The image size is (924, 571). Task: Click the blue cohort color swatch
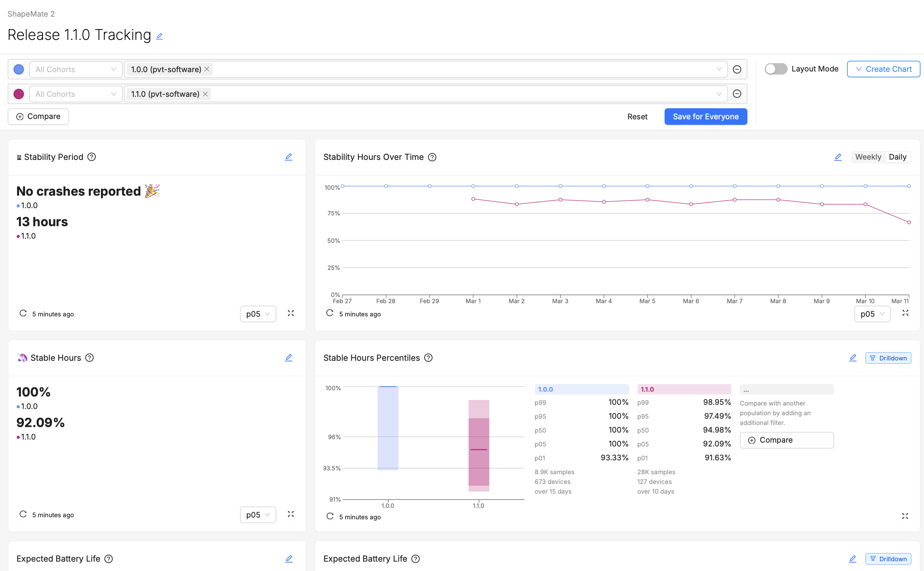click(18, 69)
